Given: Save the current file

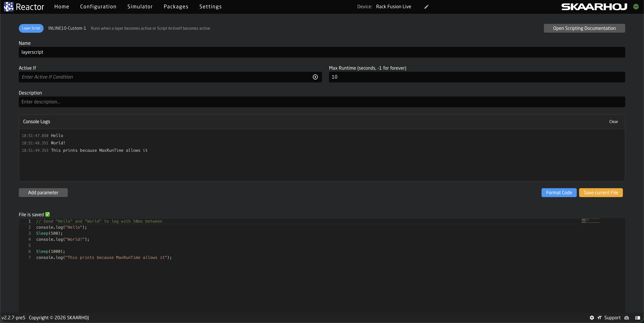Looking at the screenshot, I should (x=601, y=193).
